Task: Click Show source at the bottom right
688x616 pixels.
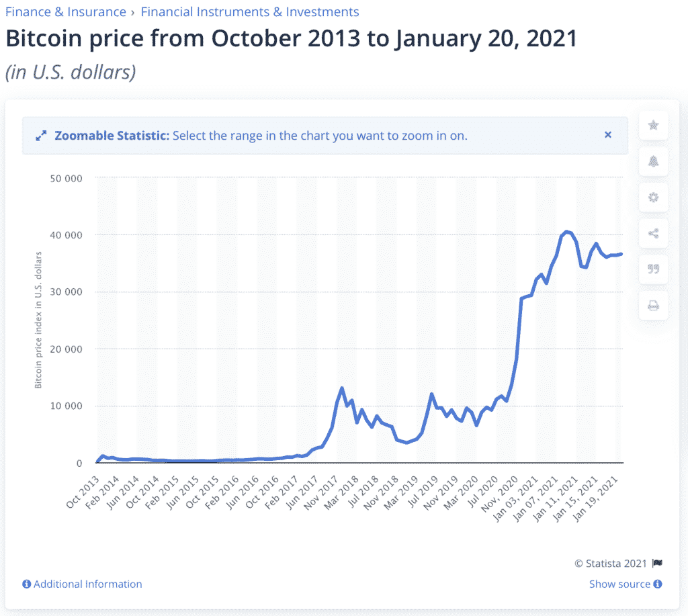Action: (618, 584)
